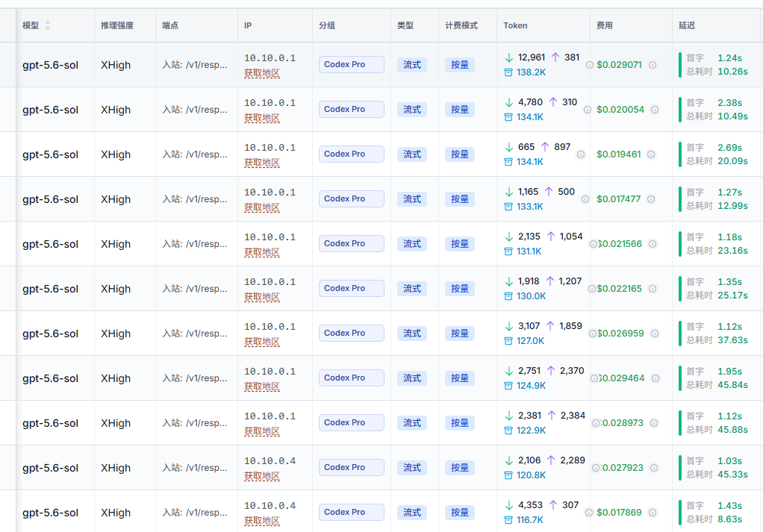Click the total latency value 23.16s
This screenshot has width=763, height=532.
tap(733, 251)
